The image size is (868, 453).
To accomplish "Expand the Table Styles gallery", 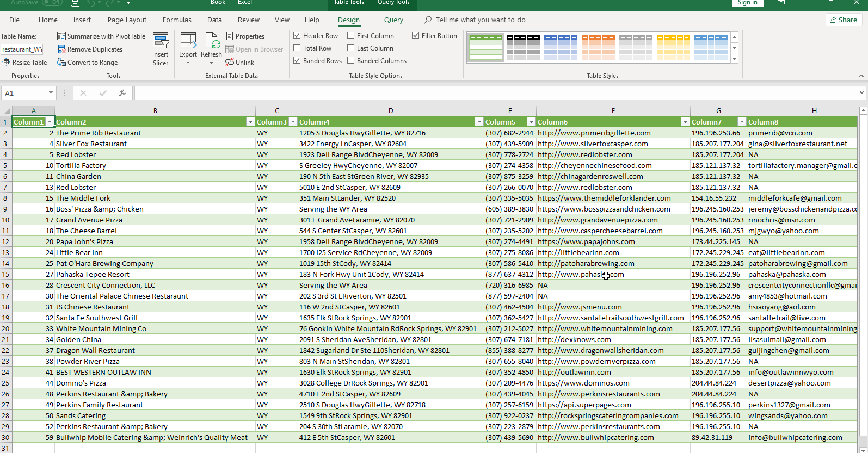I will (x=734, y=59).
